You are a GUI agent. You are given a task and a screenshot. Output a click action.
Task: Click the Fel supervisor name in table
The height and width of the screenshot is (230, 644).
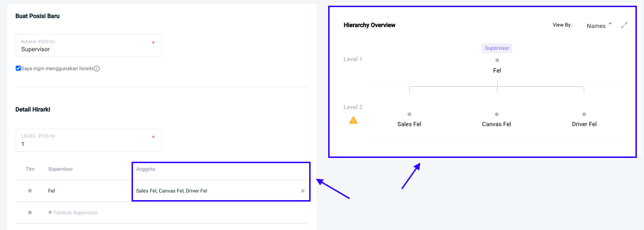click(51, 191)
